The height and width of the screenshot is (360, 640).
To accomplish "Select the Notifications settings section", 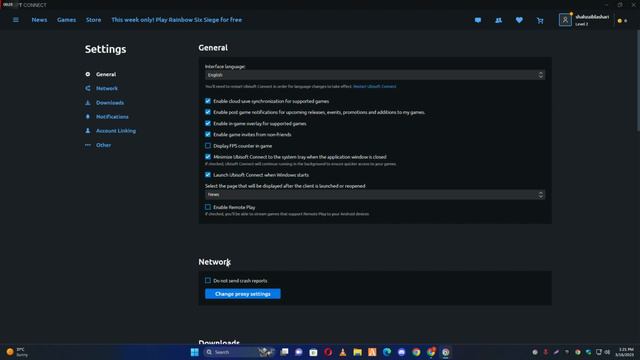I will pos(112,117).
